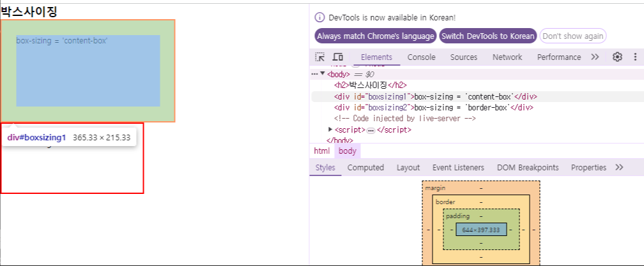Open DevTools settings gear

tap(617, 57)
